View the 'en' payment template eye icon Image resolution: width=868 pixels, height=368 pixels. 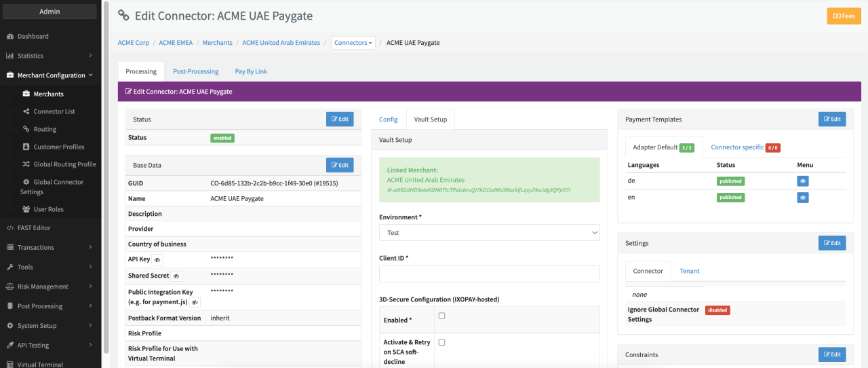pos(803,198)
